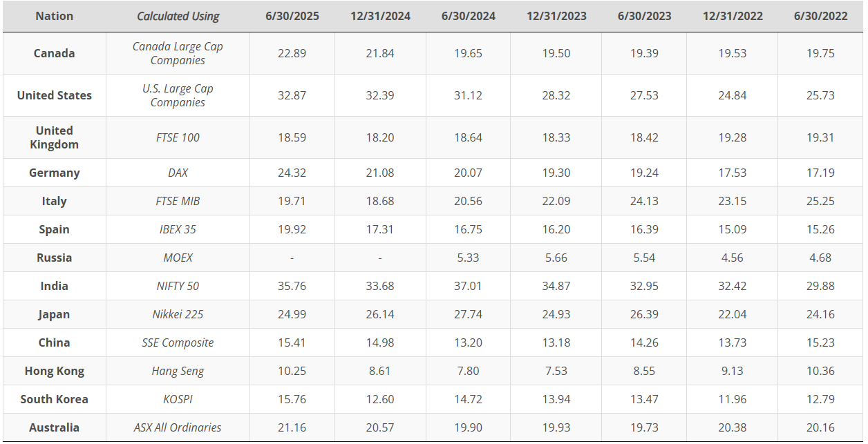This screenshot has height=444, width=868.
Task: Click the Canada row label
Action: (54, 53)
